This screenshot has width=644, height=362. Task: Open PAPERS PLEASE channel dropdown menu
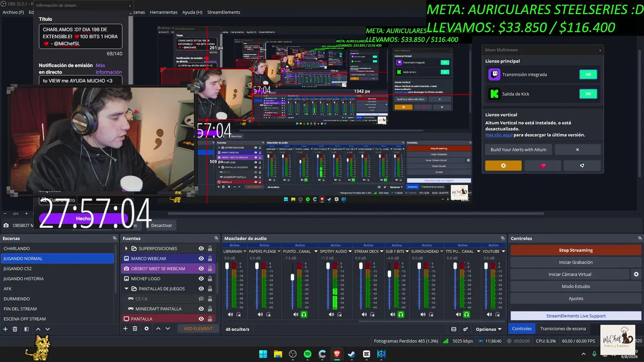[x=279, y=251]
